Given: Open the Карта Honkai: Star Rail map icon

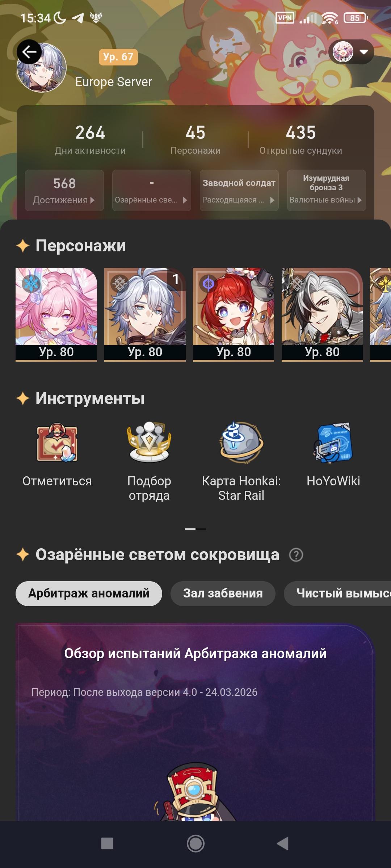Looking at the screenshot, I should coord(241,442).
